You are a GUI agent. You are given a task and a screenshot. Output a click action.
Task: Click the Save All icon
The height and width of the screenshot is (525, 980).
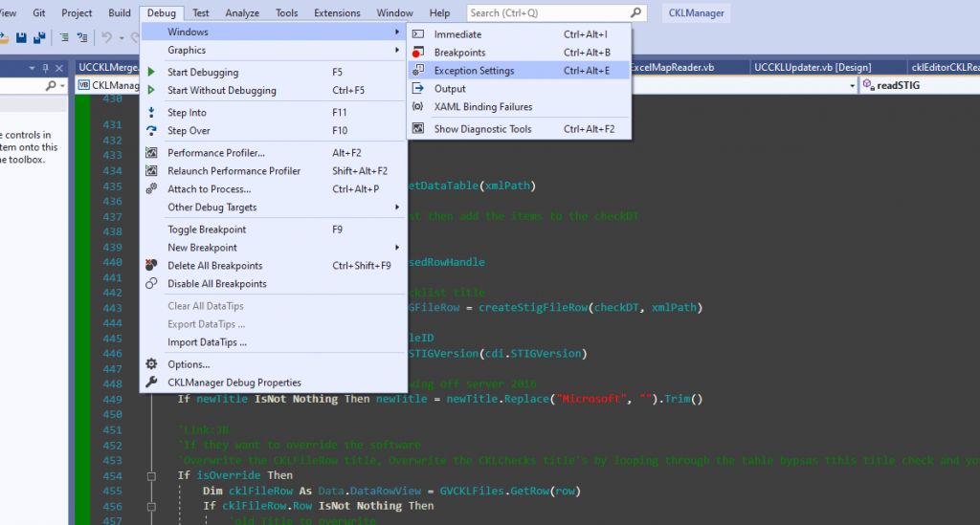point(39,38)
